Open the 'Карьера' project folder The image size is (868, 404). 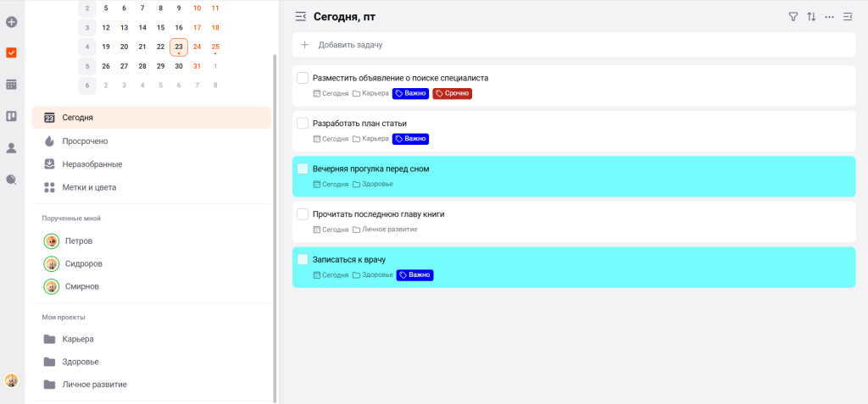[x=78, y=339]
